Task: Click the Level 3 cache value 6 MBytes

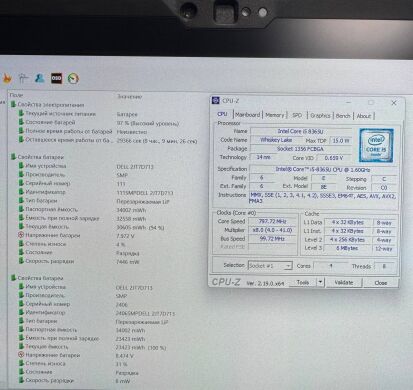Action: click(x=348, y=248)
